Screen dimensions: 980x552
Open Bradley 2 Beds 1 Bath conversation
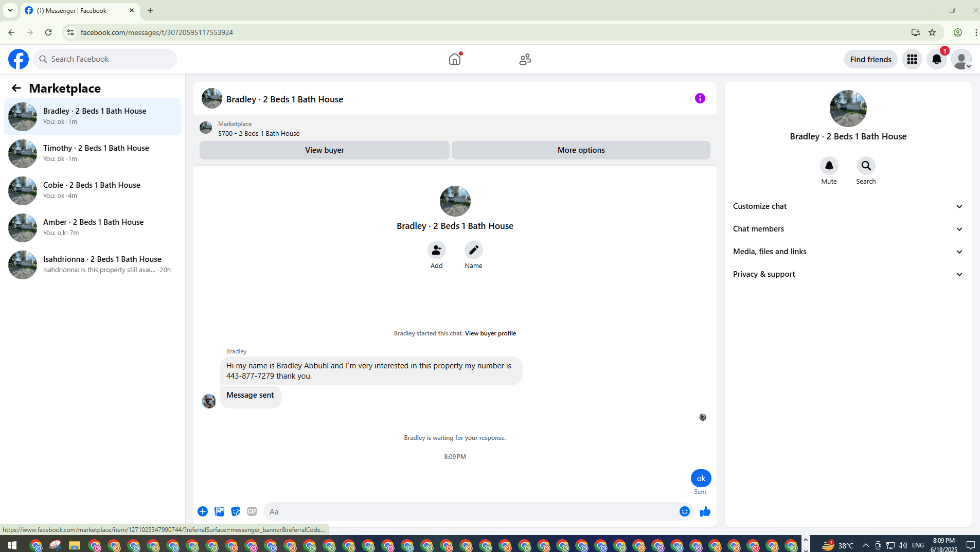93,117
